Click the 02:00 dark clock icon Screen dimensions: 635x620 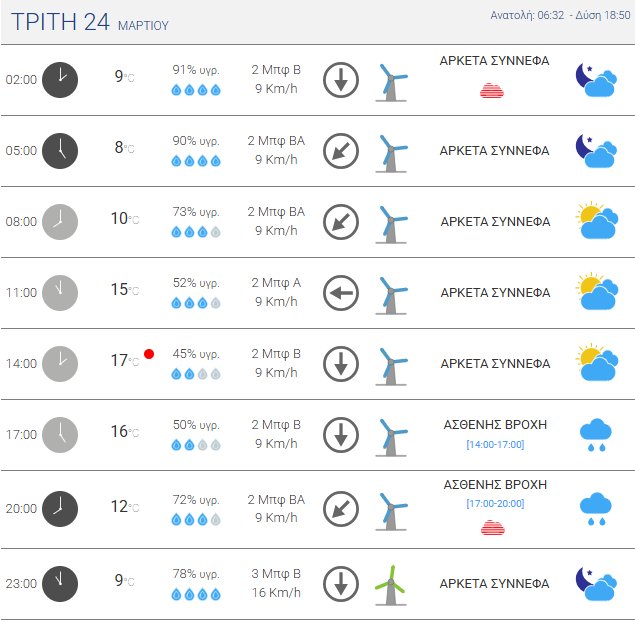[60, 80]
